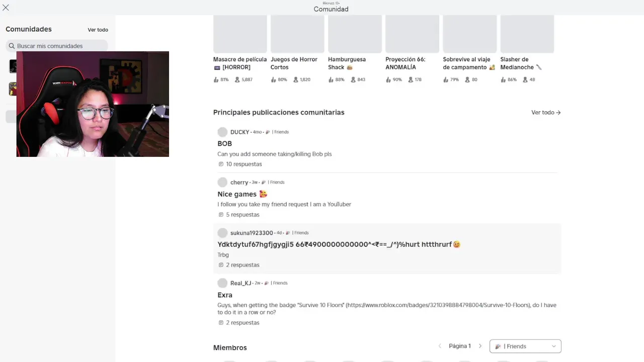Click the replies icon for 10 respuestas
Viewport: 644px width, 362px height.
[221, 164]
